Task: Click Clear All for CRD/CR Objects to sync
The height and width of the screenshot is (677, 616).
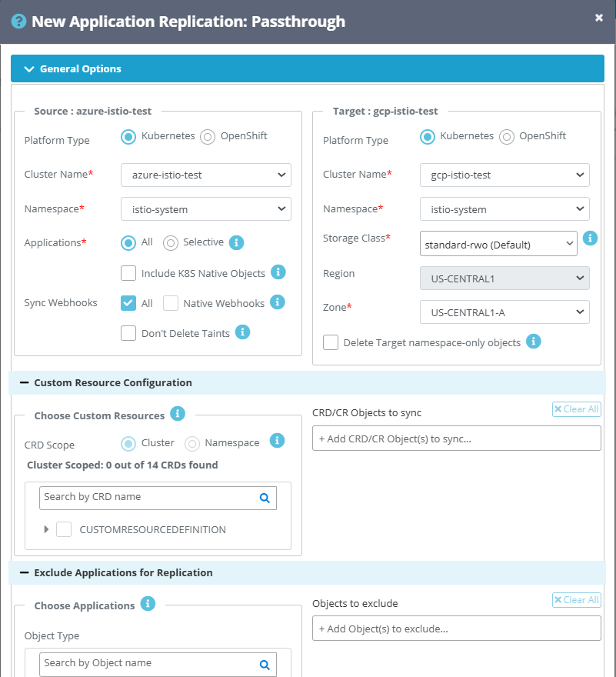Action: 577,409
